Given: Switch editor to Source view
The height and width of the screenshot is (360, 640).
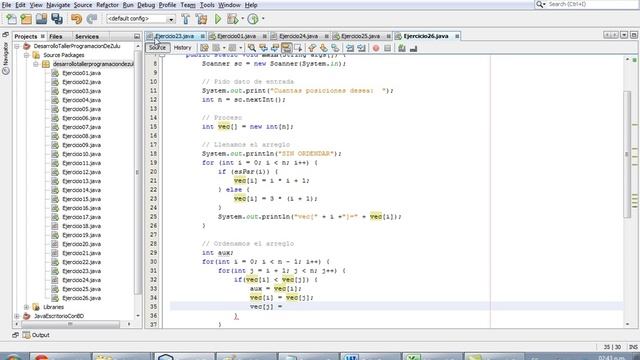Looking at the screenshot, I should [157, 48].
